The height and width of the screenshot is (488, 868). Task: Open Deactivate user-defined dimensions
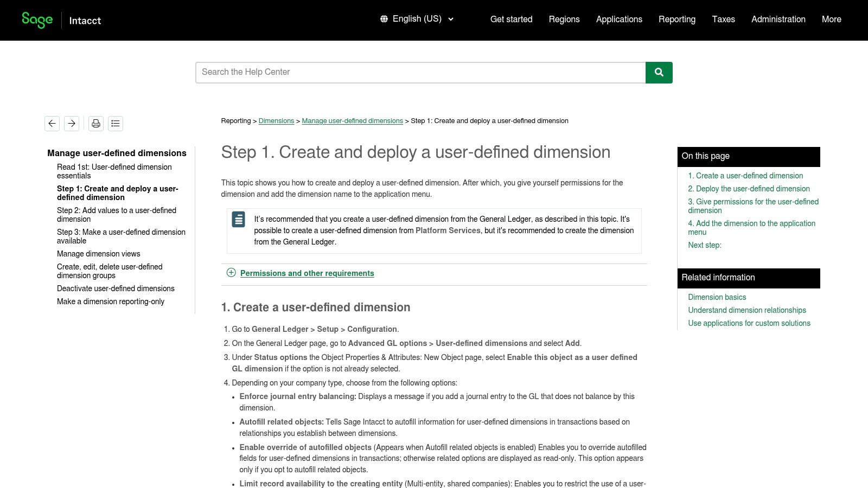pos(116,288)
